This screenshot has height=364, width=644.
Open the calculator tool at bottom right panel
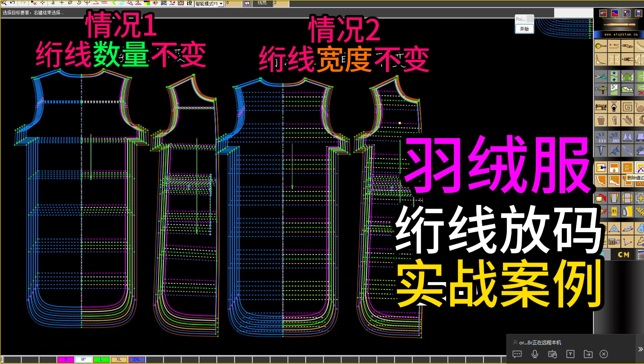click(641, 255)
